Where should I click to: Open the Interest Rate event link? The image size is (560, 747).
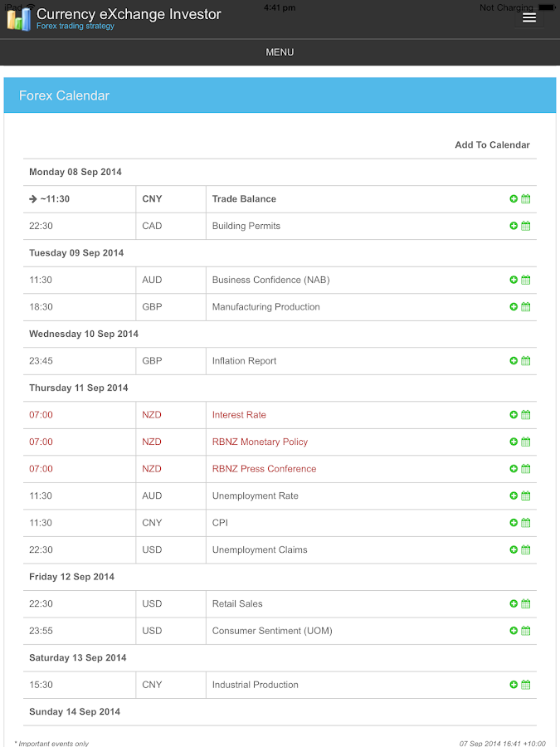[239, 415]
